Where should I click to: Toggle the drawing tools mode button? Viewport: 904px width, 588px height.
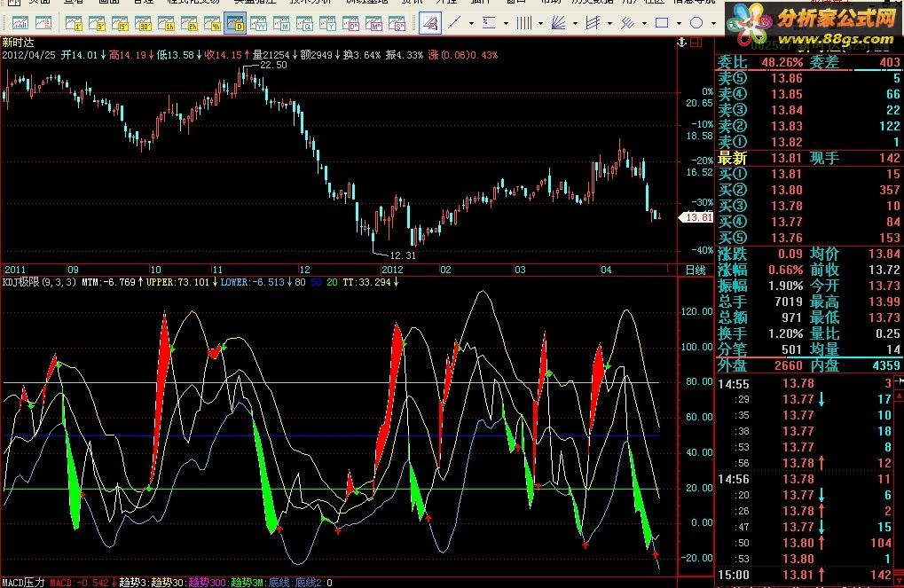(430, 23)
